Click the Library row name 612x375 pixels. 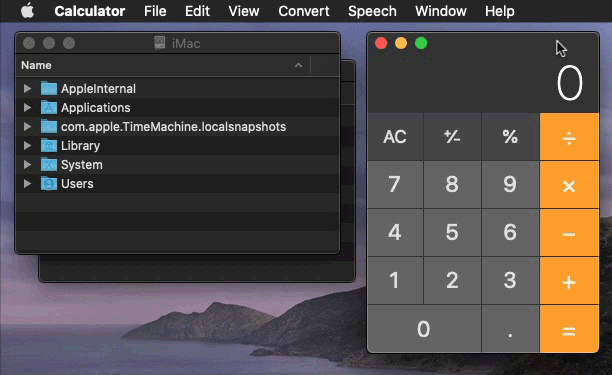[x=80, y=146]
